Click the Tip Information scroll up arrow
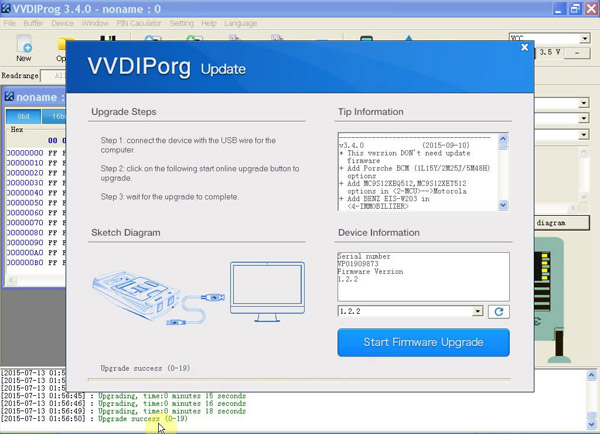600x434 pixels. 503,139
